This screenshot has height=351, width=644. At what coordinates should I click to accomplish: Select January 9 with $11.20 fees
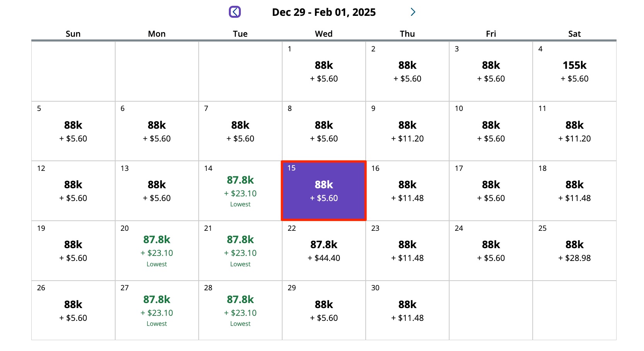coord(407,131)
